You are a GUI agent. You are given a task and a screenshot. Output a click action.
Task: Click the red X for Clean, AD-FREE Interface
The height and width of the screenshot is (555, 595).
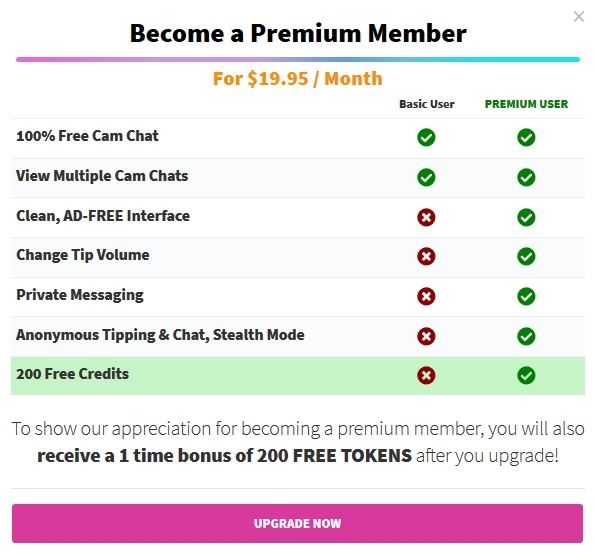click(426, 217)
